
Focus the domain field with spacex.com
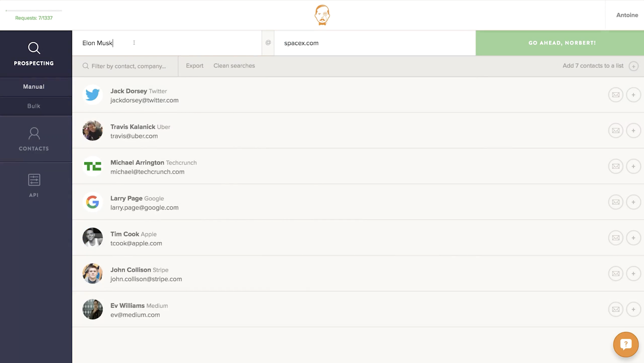tap(375, 43)
